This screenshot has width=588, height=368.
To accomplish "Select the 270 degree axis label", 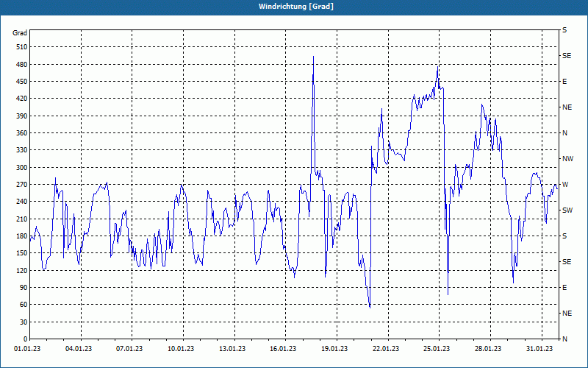I will [x=22, y=185].
